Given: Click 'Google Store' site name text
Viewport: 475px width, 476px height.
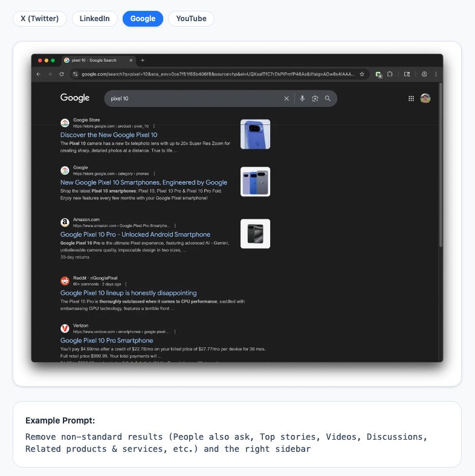Looking at the screenshot, I should click(86, 120).
